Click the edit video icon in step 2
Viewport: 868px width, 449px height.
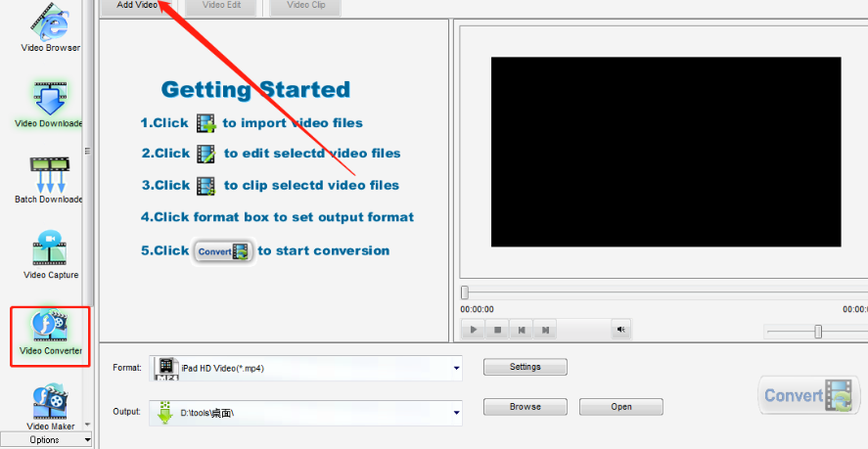pos(206,154)
